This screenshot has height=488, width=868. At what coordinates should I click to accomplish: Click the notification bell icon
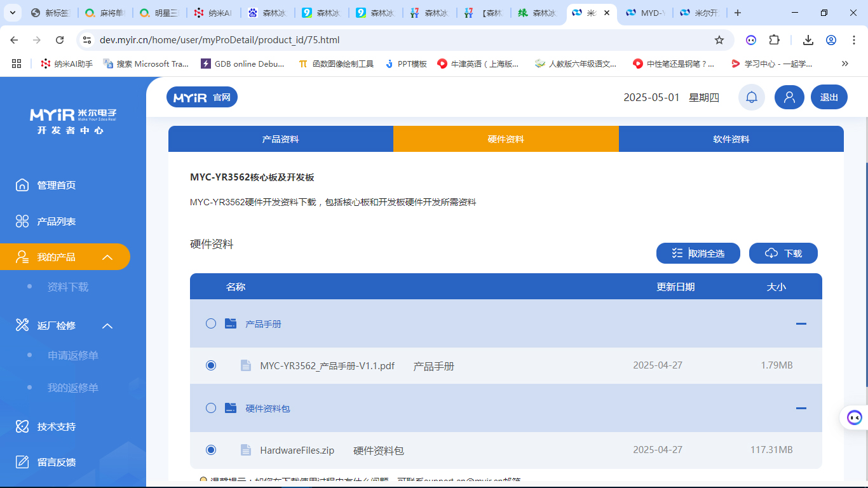click(752, 97)
